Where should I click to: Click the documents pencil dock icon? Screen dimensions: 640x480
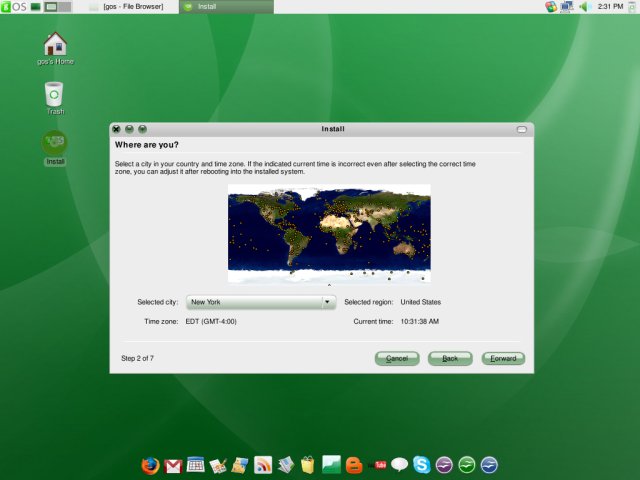coord(218,466)
